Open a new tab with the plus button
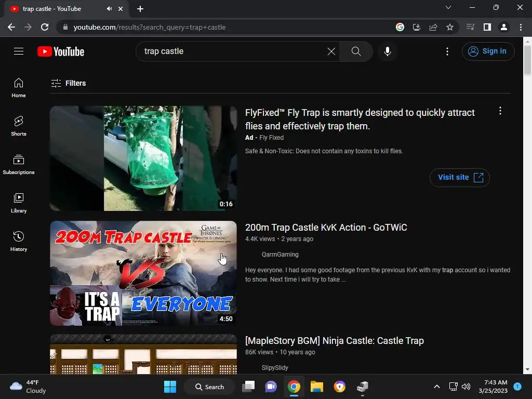 (140, 9)
